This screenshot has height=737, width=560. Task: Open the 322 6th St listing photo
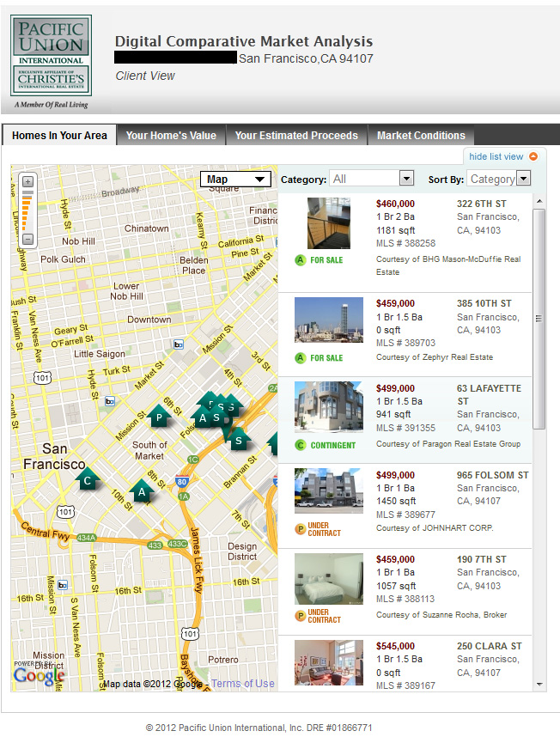click(328, 223)
